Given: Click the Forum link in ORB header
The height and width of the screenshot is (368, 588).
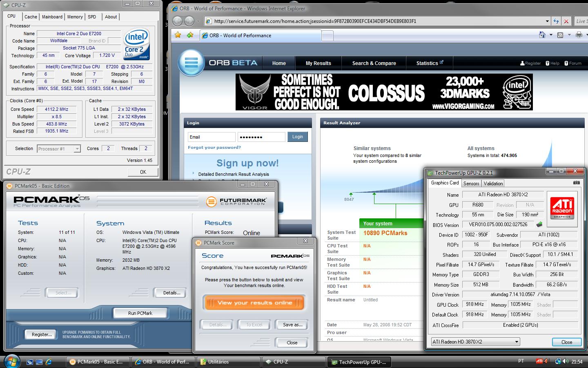Looking at the screenshot, I should [573, 63].
